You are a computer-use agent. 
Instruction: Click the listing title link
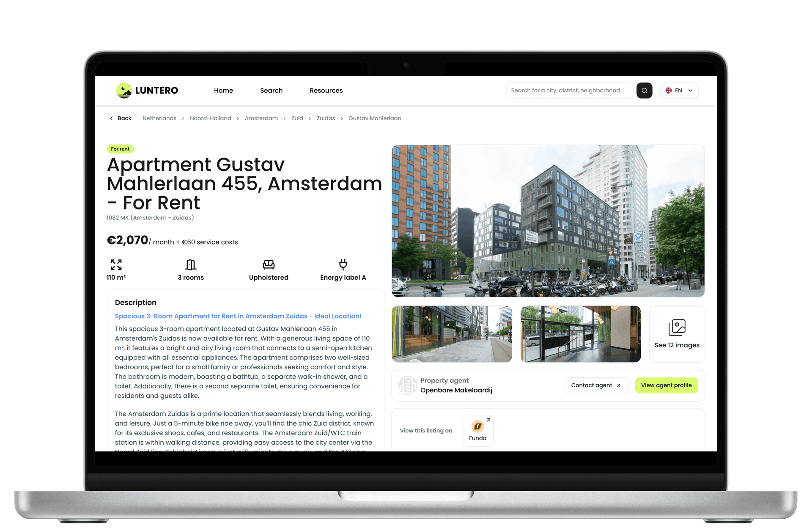tap(238, 316)
